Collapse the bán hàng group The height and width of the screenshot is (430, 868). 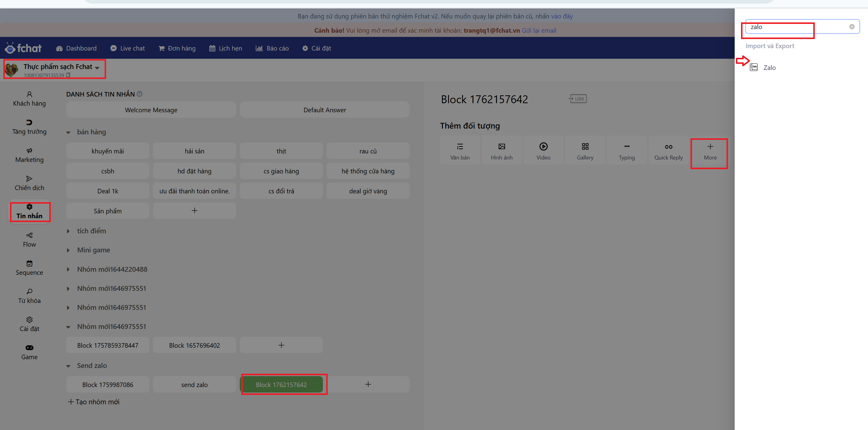(68, 132)
